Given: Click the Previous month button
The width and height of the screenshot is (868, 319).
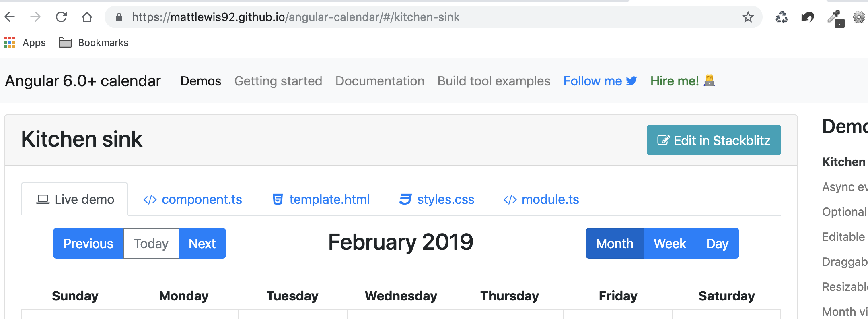Looking at the screenshot, I should tap(88, 243).
